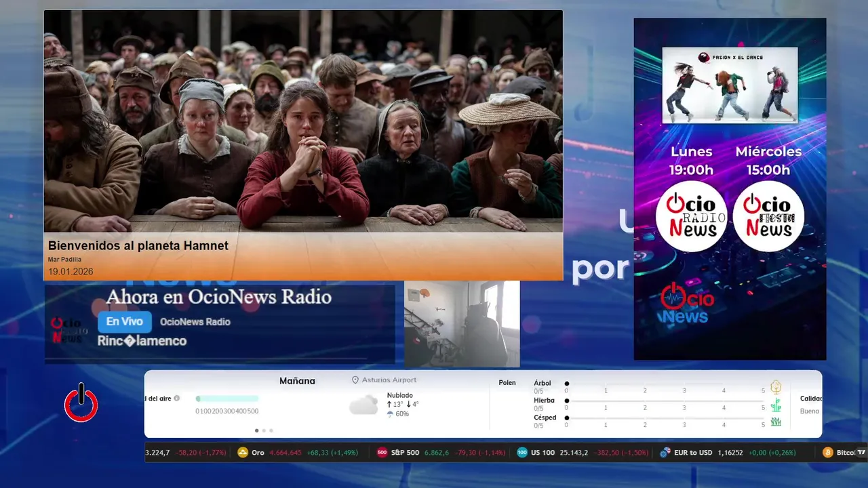Image resolution: width=868 pixels, height=488 pixels.
Task: Click the Lunes 19:00h schedule text
Action: [692, 161]
